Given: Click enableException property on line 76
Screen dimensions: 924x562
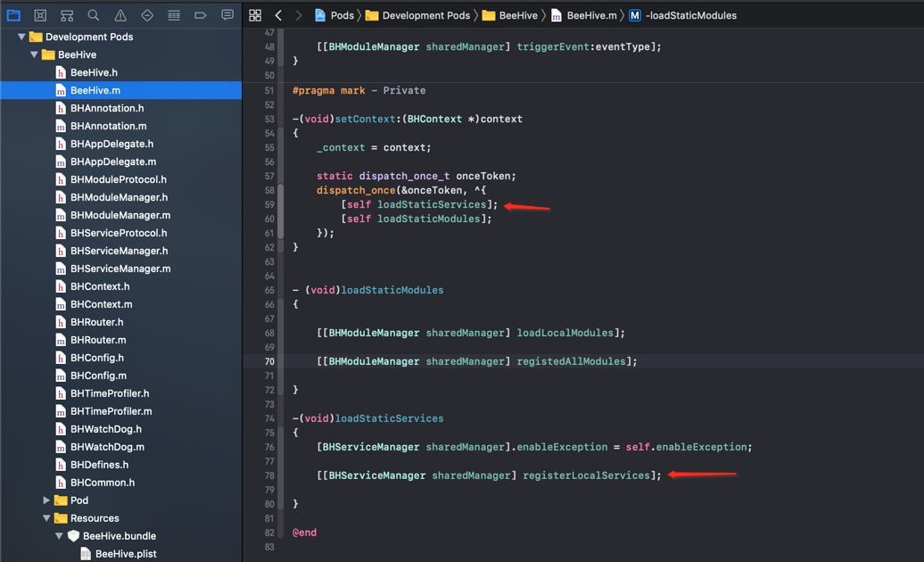Looking at the screenshot, I should [x=562, y=447].
